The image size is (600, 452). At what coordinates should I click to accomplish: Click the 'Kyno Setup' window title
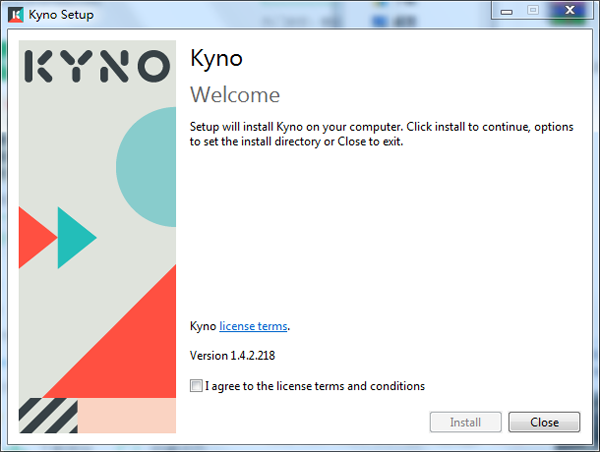point(61,15)
